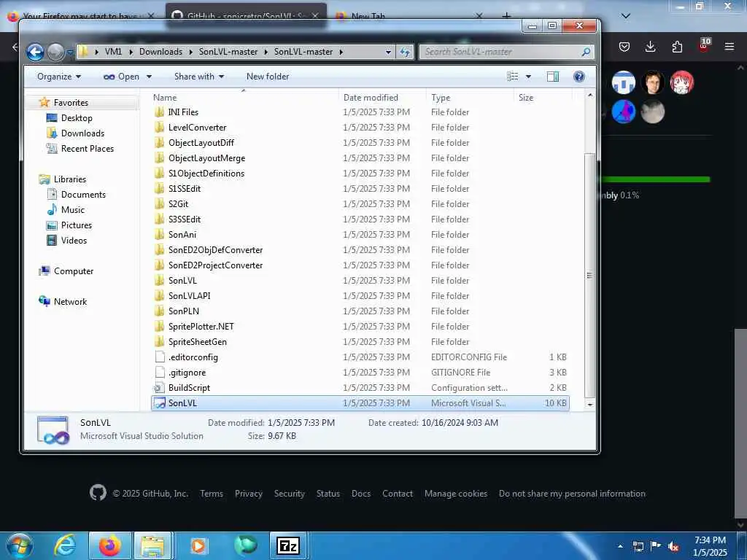Click the file list scroll down arrow
This screenshot has width=747, height=560.
point(589,404)
